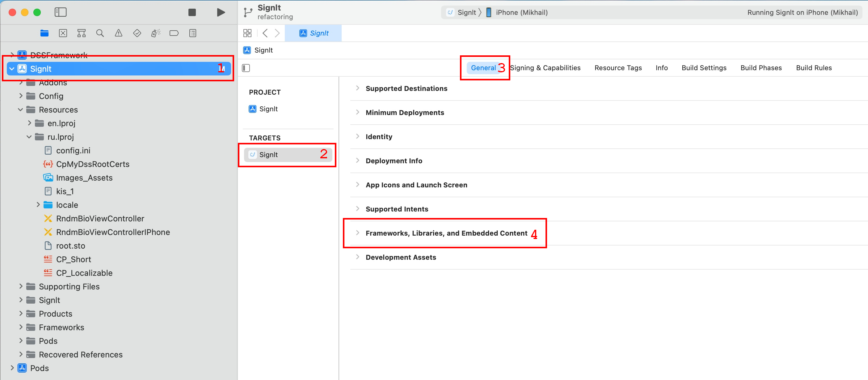The height and width of the screenshot is (380, 868).
Task: Toggle the navigator sidebar visibility
Action: pyautogui.click(x=61, y=12)
